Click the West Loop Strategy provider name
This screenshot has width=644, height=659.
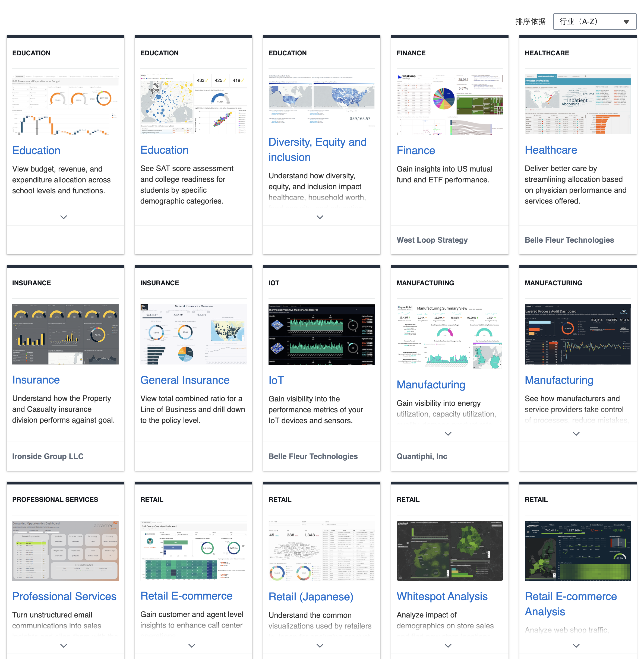pos(432,240)
